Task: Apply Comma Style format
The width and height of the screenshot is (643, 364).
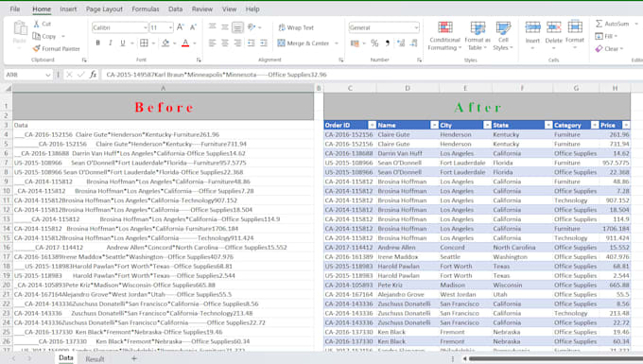Action: point(387,43)
